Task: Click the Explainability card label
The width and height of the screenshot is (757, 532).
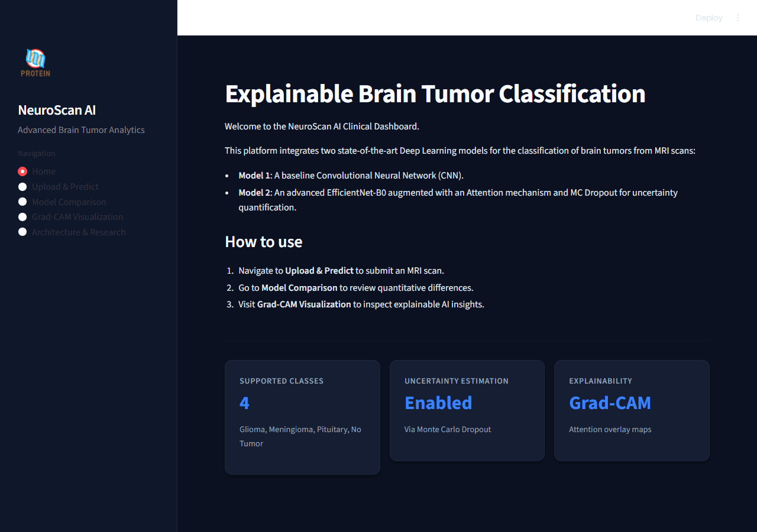Action: [x=600, y=381]
